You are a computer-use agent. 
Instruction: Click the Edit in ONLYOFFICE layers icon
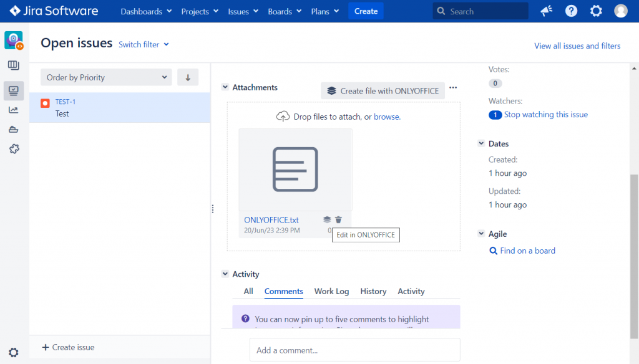(327, 219)
